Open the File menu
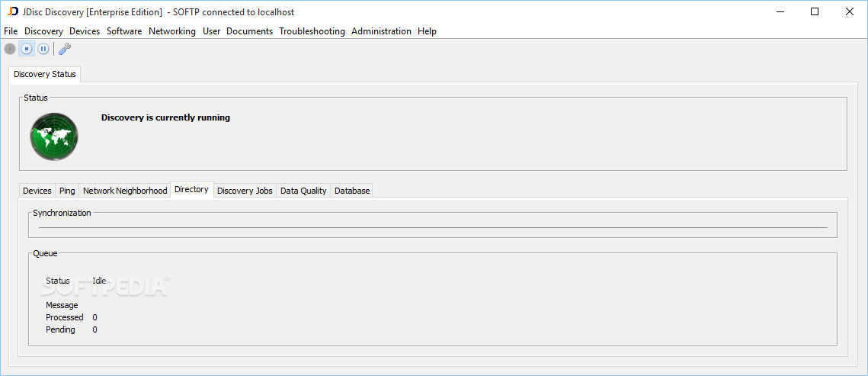The height and width of the screenshot is (376, 868). pyautogui.click(x=11, y=31)
